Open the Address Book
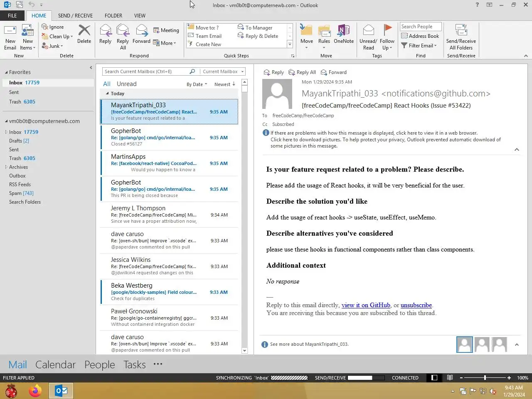The width and height of the screenshot is (532, 399). click(x=420, y=36)
